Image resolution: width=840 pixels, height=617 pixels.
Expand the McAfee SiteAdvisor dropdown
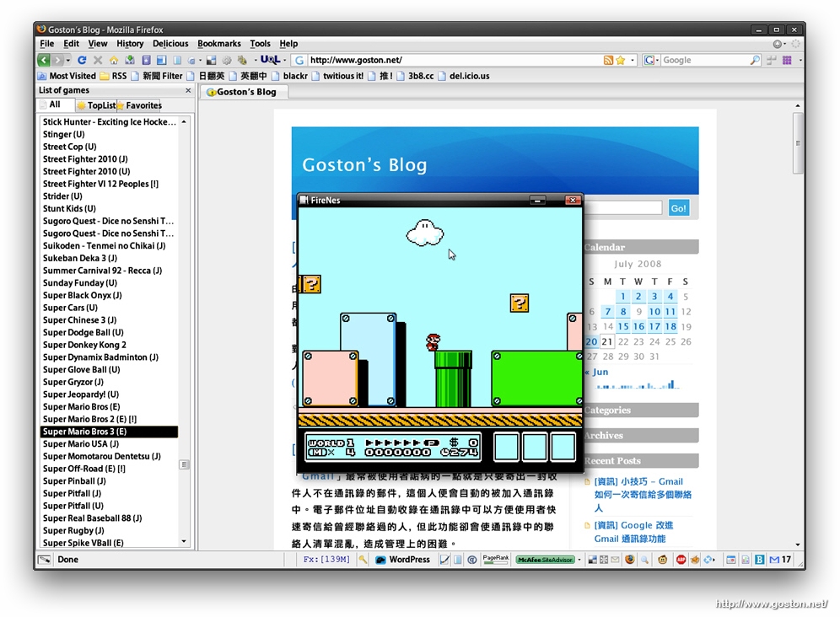(x=579, y=560)
